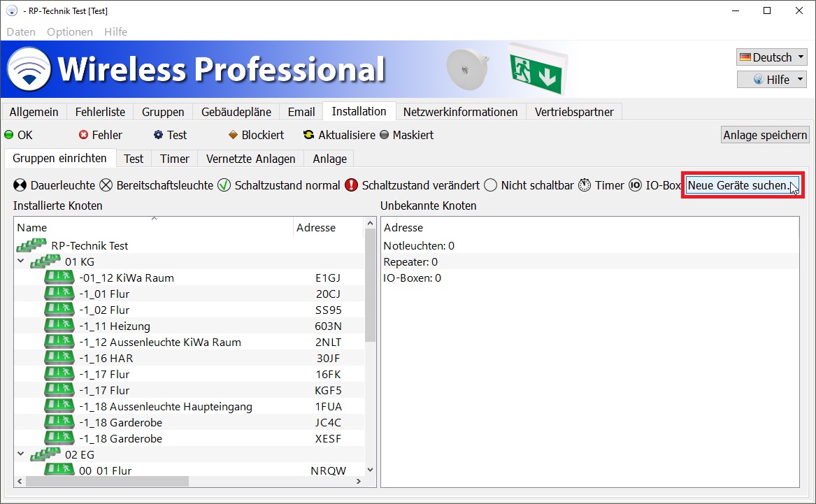Viewport: 816px width, 504px height.
Task: Open the Gebäudepläne tab
Action: pos(236,112)
